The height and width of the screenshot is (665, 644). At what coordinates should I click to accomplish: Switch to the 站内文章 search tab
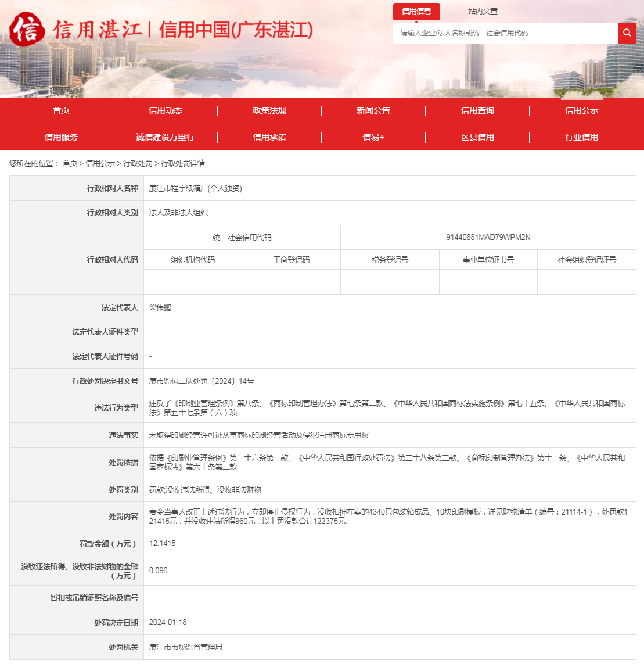[x=483, y=12]
